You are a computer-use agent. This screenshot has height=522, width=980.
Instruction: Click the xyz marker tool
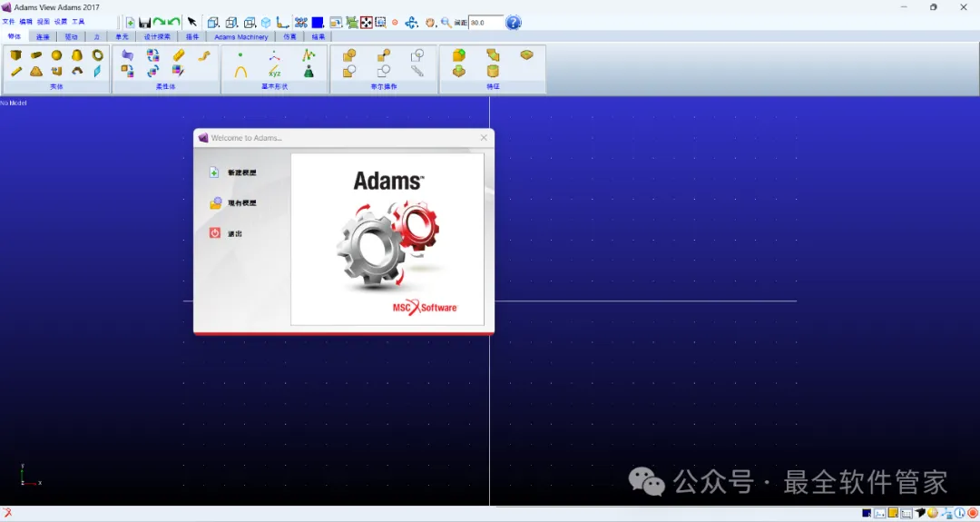tap(274, 72)
